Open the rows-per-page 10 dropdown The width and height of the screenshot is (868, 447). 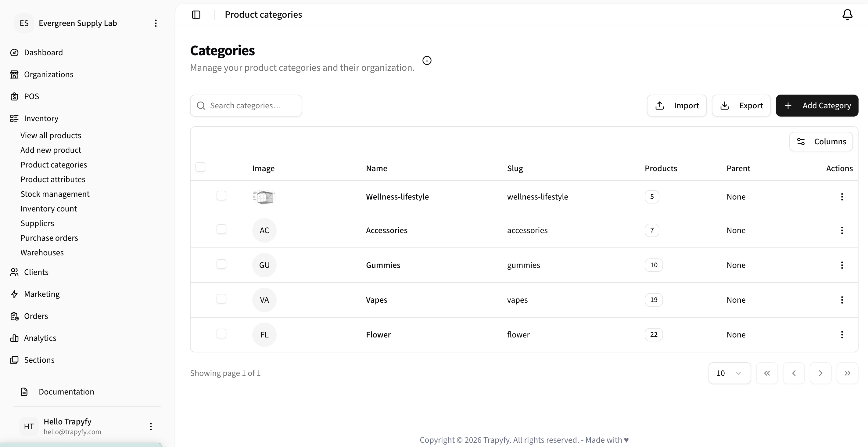[730, 373]
